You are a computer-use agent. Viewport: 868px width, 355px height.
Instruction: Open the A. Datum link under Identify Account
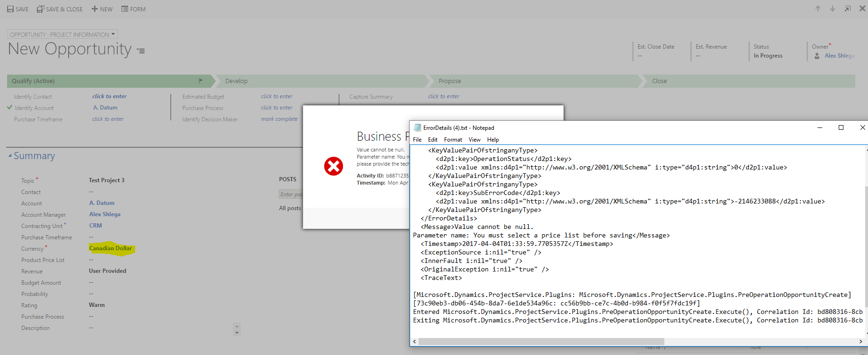105,108
